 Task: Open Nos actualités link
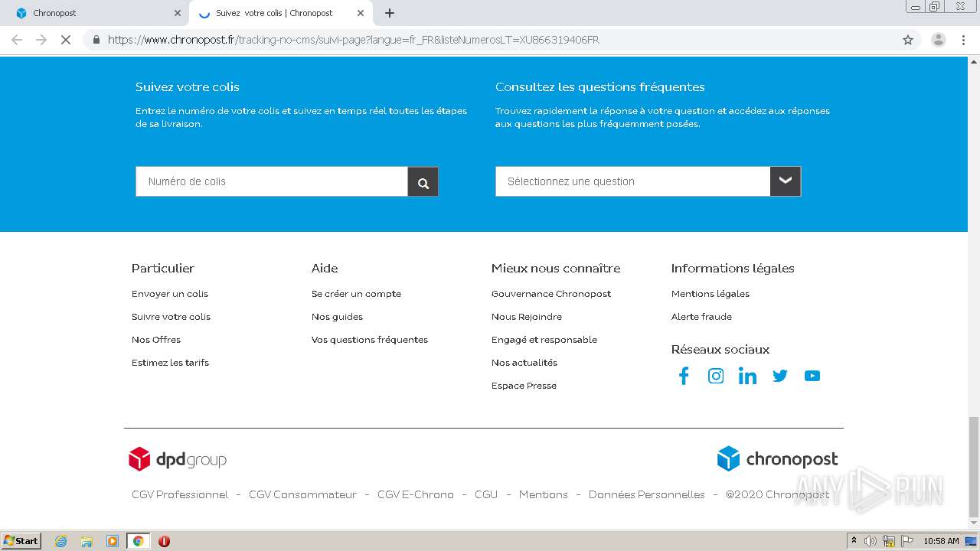tap(524, 363)
